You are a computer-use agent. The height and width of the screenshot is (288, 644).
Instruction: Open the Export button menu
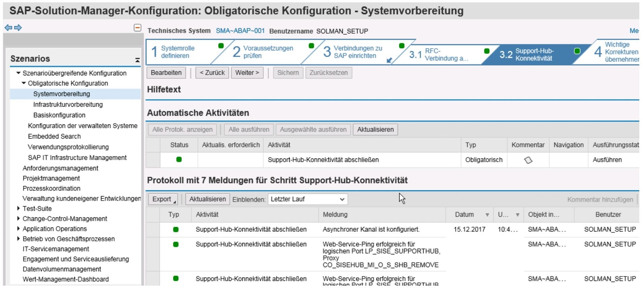click(x=163, y=199)
